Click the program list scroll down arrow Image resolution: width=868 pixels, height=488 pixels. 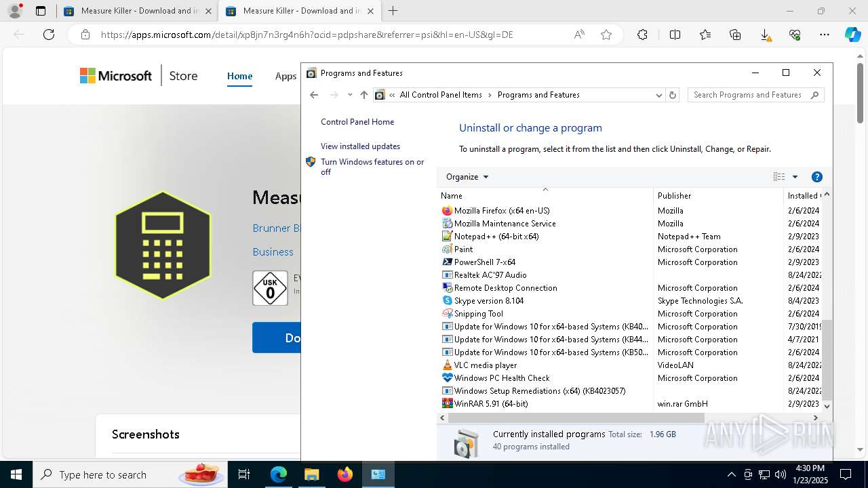pyautogui.click(x=826, y=406)
